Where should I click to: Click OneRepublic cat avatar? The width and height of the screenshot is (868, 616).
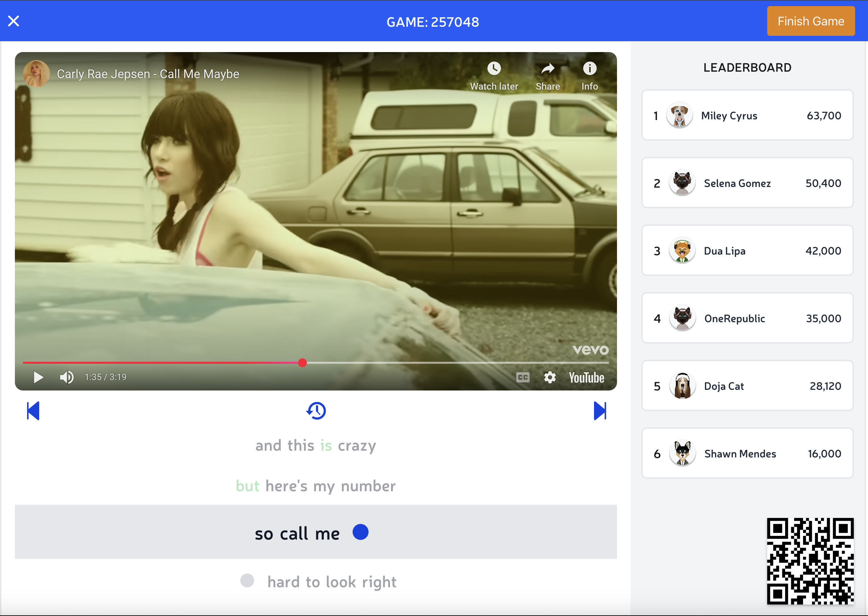pos(682,318)
